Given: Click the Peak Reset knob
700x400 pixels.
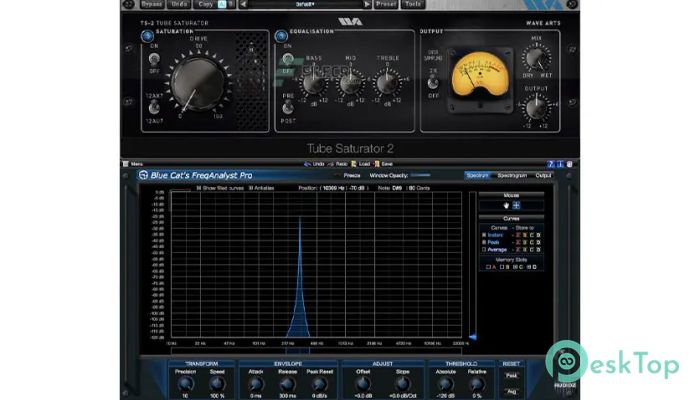Looking at the screenshot, I should click(x=320, y=384).
